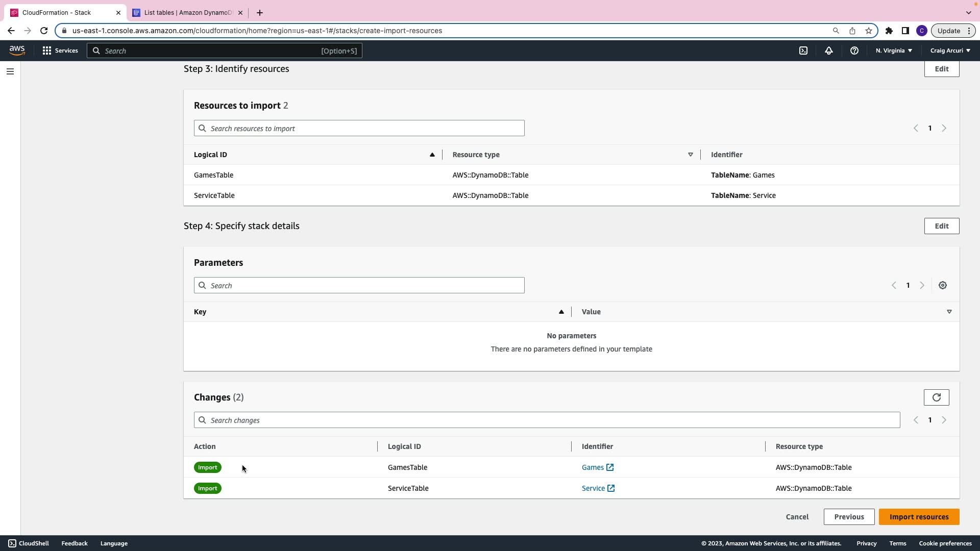Open the notifications bell icon

tap(829, 51)
